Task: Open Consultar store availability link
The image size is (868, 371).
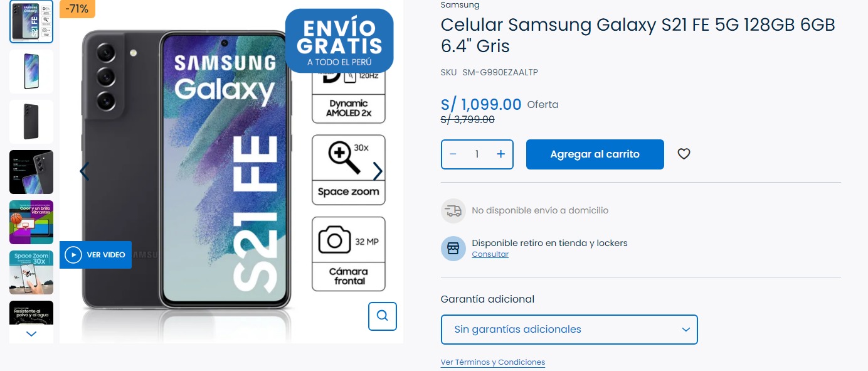Action: click(490, 254)
